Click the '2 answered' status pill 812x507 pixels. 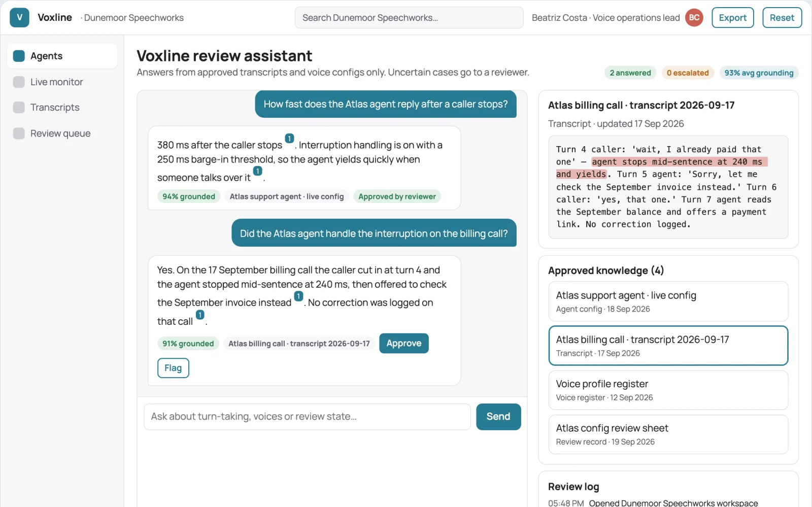[630, 73]
